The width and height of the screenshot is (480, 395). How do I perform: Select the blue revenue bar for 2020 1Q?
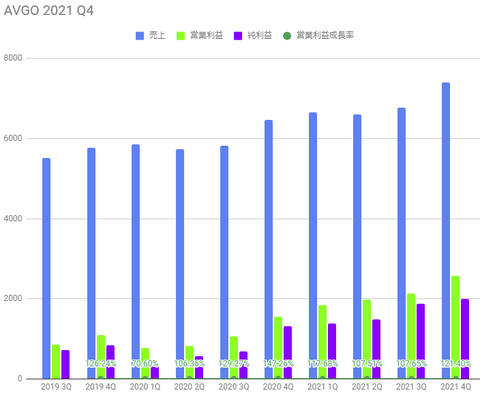pyautogui.click(x=136, y=262)
